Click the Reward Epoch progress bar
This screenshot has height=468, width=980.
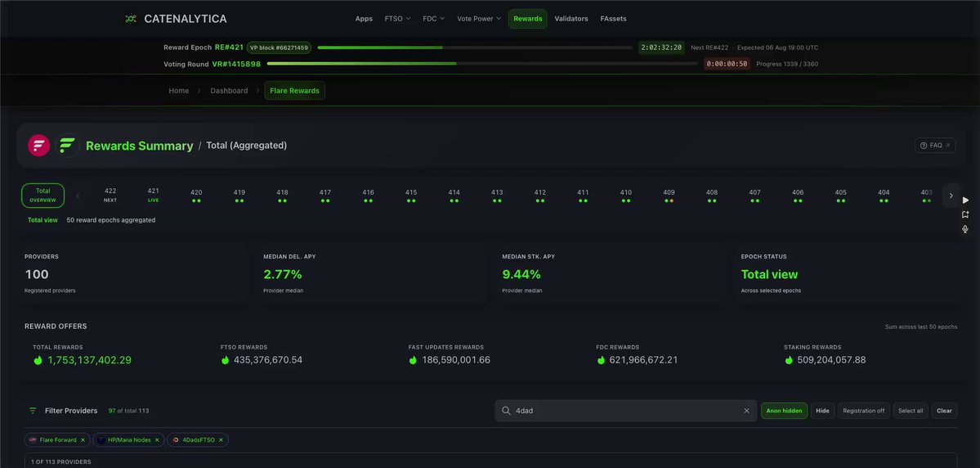click(475, 47)
